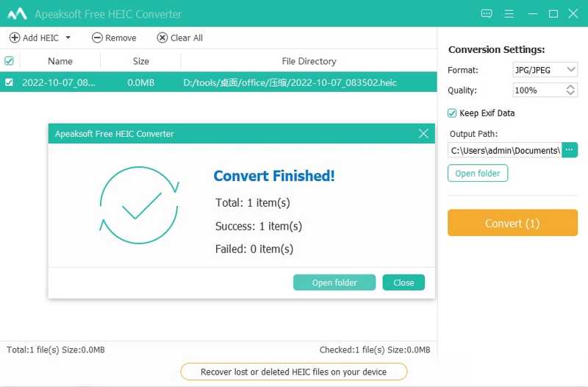
Task: Click the D:/tools file directory path cell
Action: pos(290,82)
